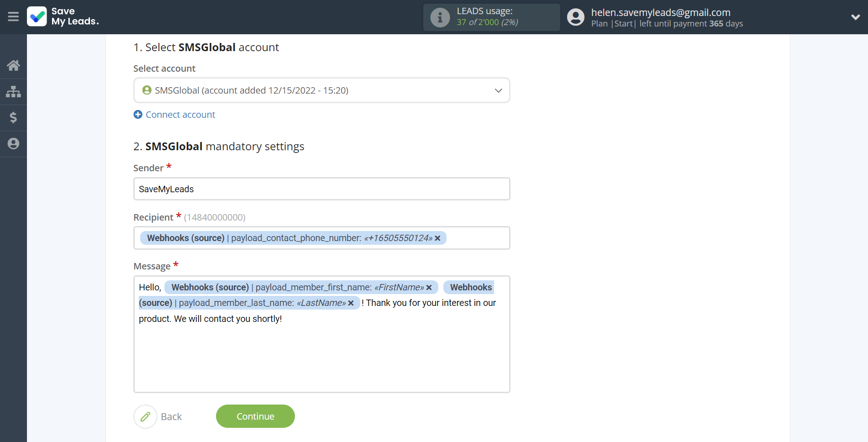Click the payload_member_first_name tag in Message

coord(301,287)
